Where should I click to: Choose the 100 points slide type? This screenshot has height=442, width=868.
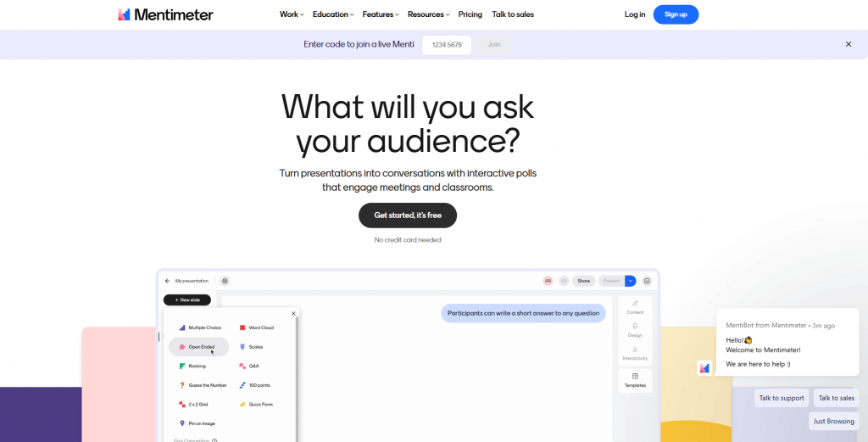254,385
